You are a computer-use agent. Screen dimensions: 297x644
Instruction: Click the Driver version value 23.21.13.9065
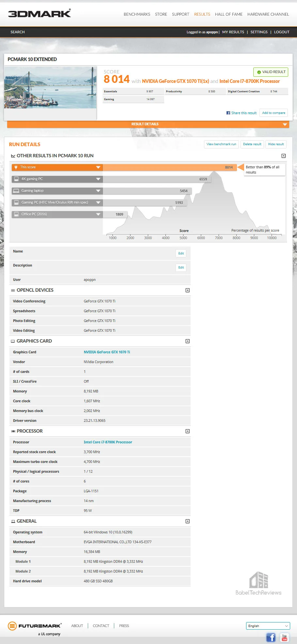(x=94, y=421)
